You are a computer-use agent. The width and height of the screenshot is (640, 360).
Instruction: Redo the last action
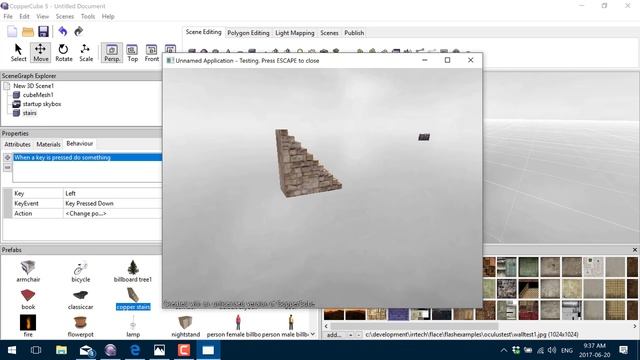coord(78,31)
